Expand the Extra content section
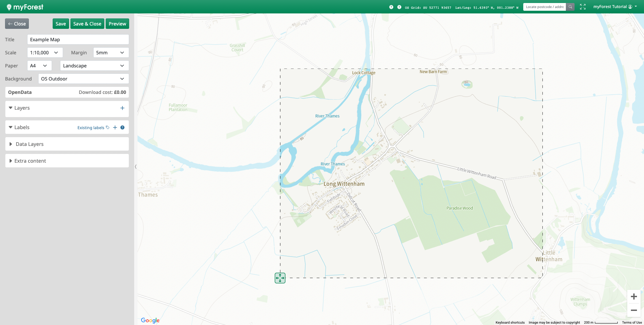 tap(30, 161)
